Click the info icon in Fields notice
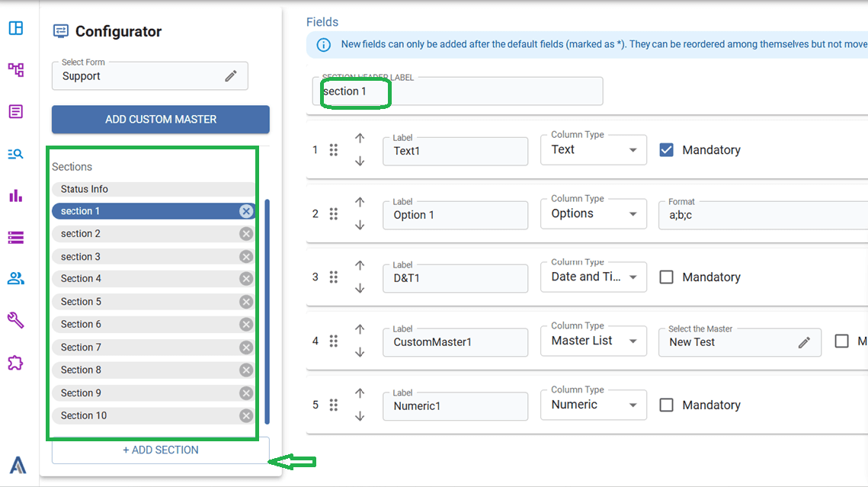The height and width of the screenshot is (487, 868). (x=324, y=45)
